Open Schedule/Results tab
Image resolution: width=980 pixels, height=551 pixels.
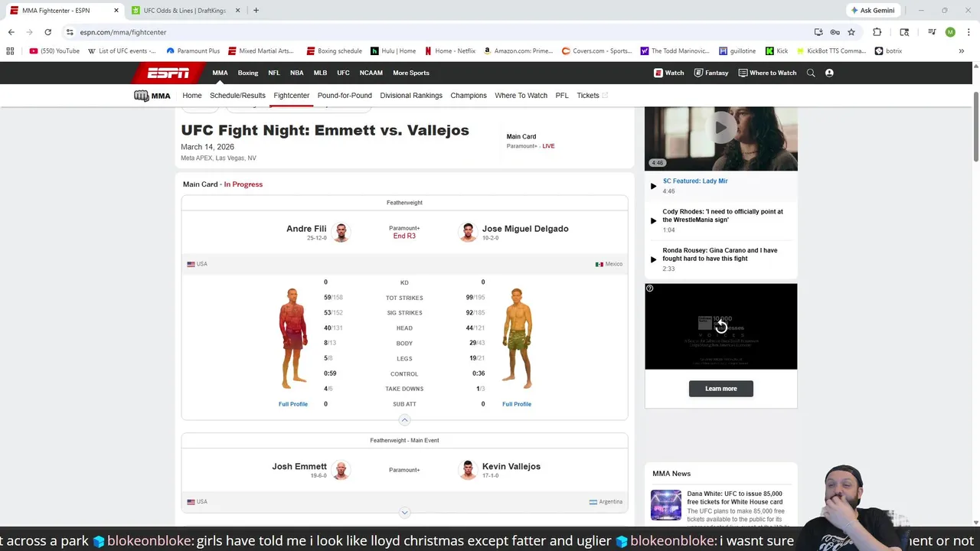[x=237, y=96]
